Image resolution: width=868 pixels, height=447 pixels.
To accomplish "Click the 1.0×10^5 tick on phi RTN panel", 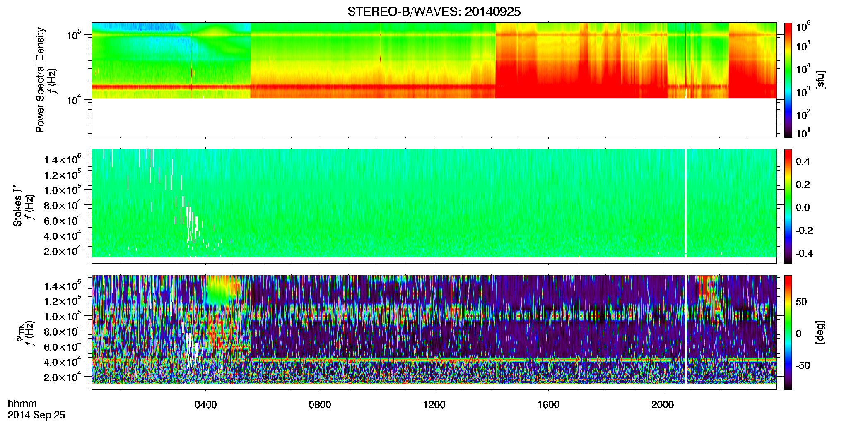I will point(62,316).
